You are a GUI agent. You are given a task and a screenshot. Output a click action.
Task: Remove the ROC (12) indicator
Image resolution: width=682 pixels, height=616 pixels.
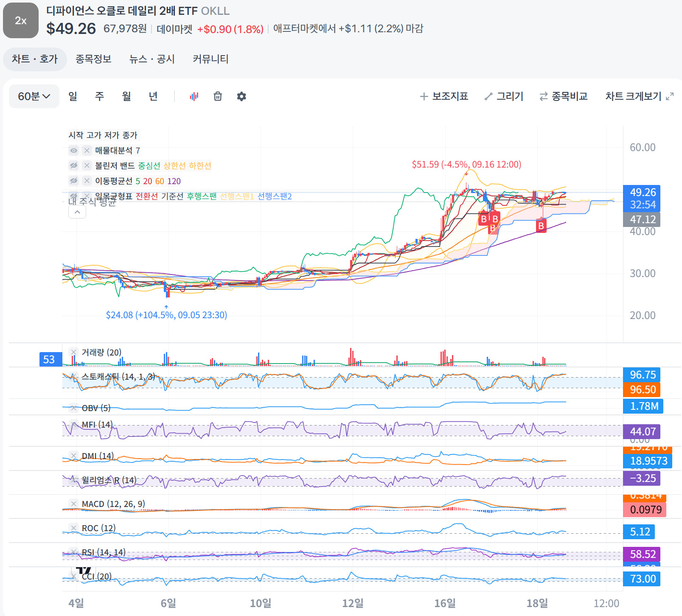pyautogui.click(x=74, y=528)
